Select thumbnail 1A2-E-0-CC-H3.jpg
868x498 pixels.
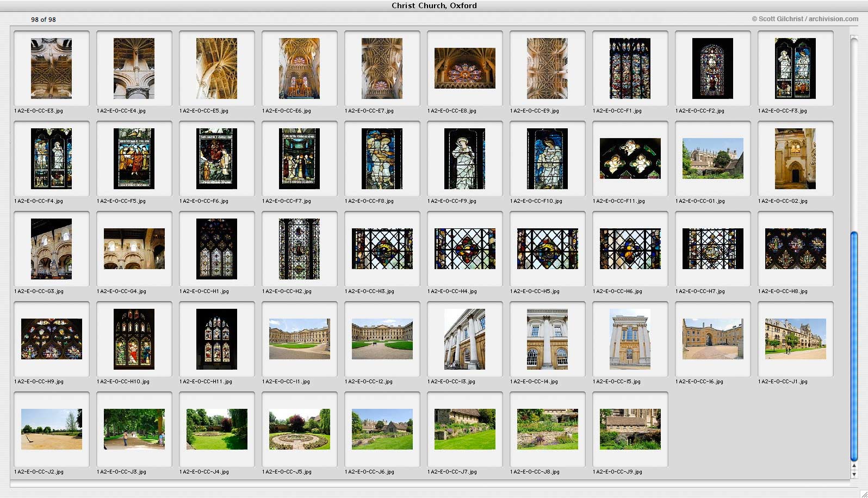(382, 249)
